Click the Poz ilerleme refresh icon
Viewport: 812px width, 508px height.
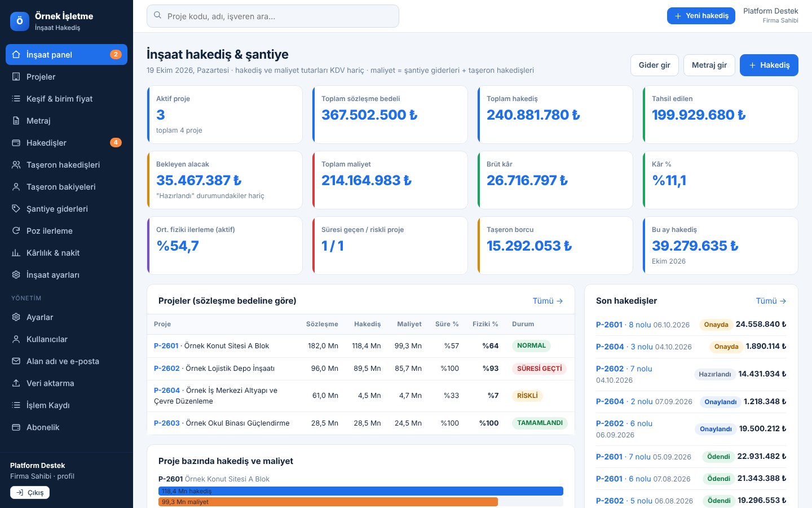tap(16, 231)
